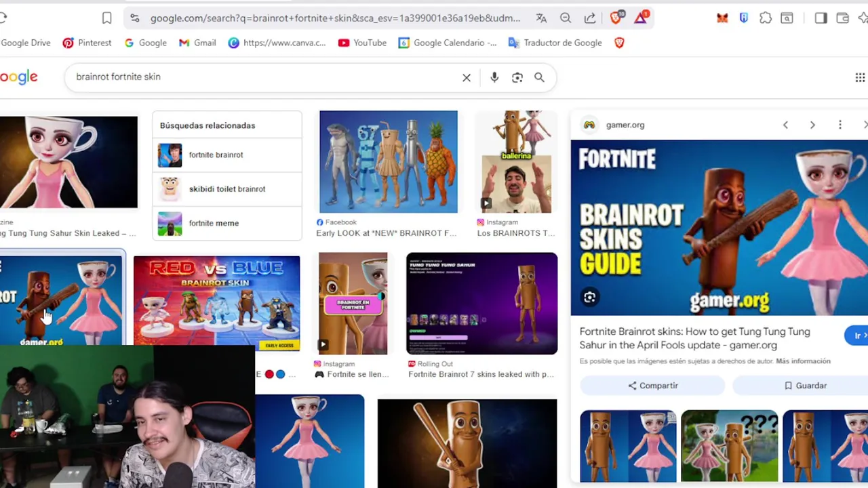The width and height of the screenshot is (868, 488).
Task: Open the MetaMask fox extension
Action: pyautogui.click(x=722, y=18)
